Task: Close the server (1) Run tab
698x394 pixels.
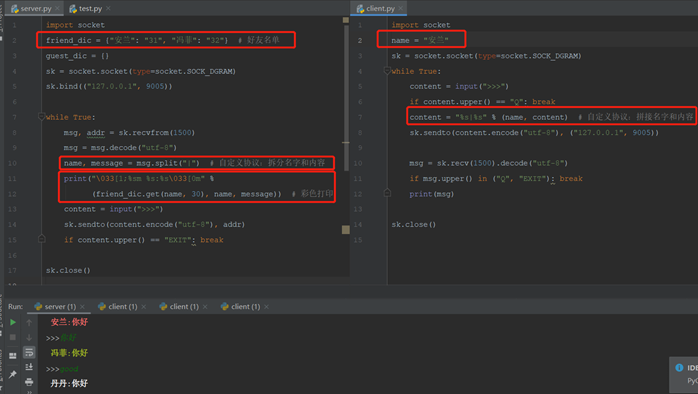Action: tap(82, 307)
